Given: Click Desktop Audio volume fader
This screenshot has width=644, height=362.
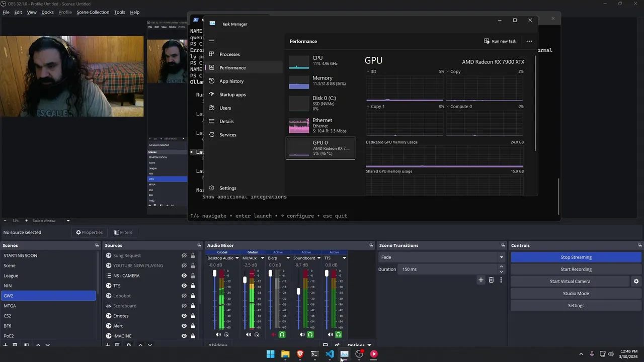Looking at the screenshot, I should coord(215,274).
